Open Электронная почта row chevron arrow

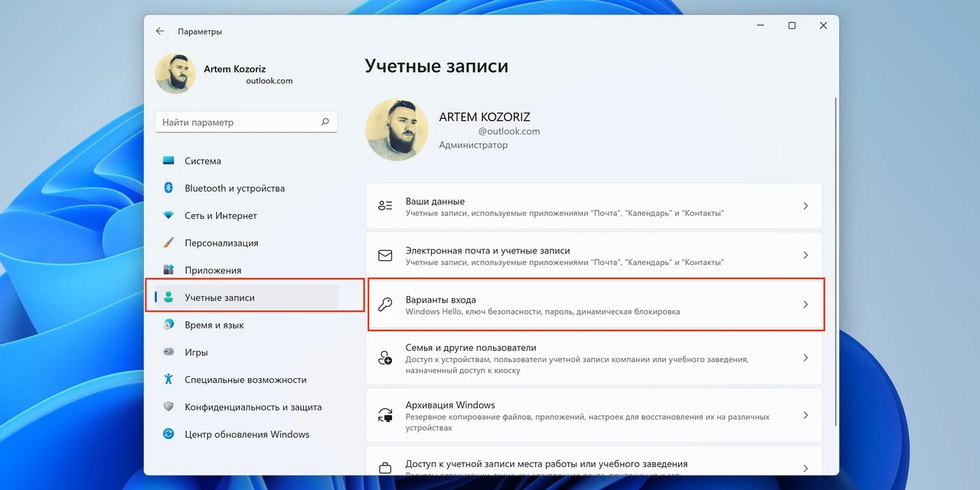[x=805, y=256]
